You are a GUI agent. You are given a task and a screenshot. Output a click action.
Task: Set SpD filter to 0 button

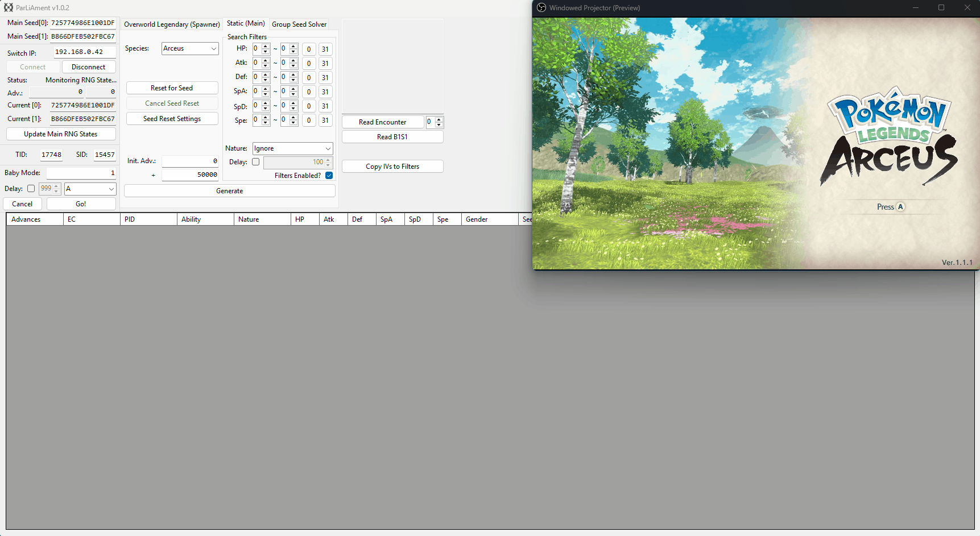(x=309, y=106)
